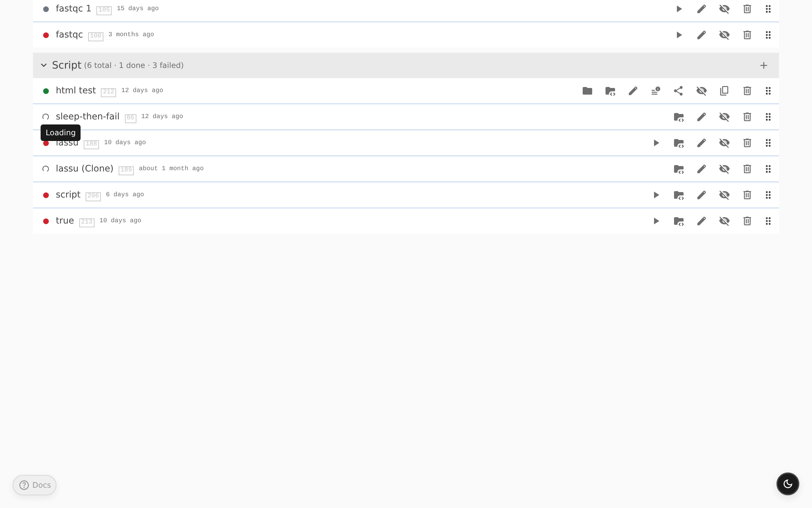This screenshot has width=812, height=508.
Task: Delete the fastqc entry numbered 100
Action: point(747,35)
